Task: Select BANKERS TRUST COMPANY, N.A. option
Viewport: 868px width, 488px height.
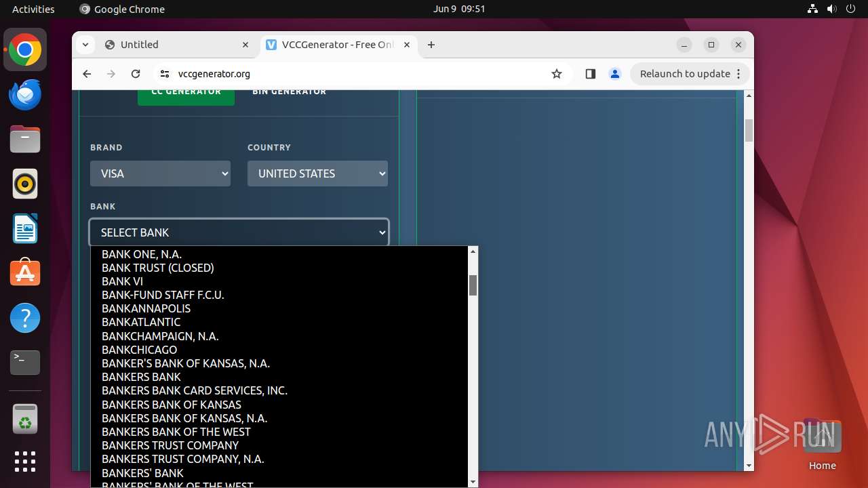Action: (x=279, y=459)
